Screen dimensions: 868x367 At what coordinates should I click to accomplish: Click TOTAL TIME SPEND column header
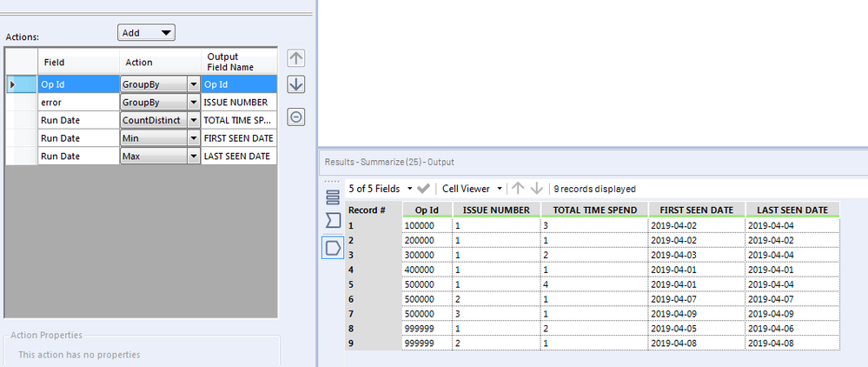click(x=595, y=210)
